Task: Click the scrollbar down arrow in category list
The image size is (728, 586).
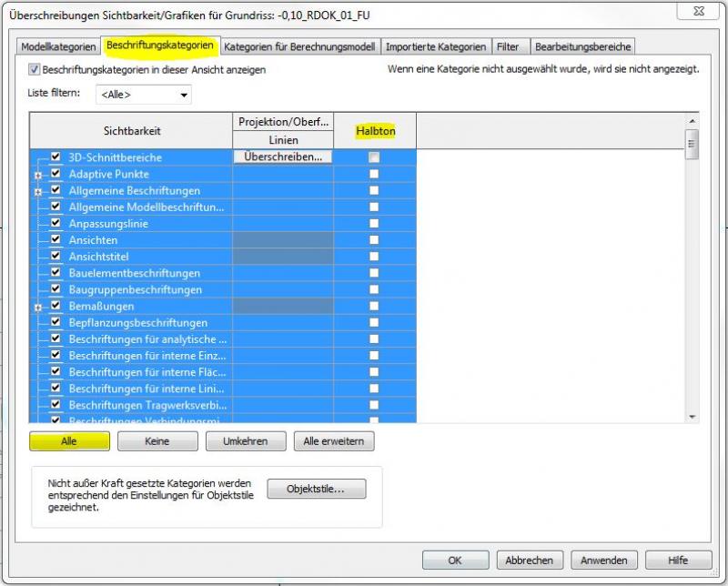Action: [692, 416]
